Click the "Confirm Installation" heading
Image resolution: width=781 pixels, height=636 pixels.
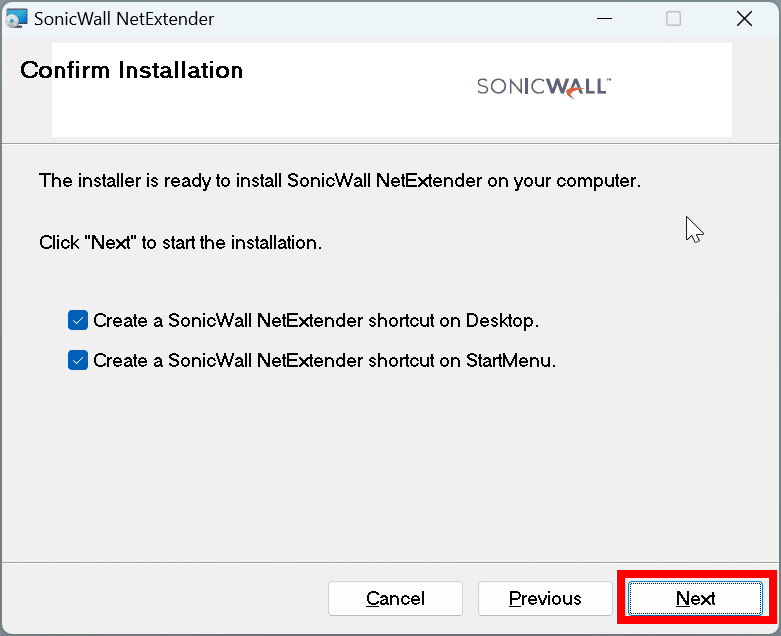tap(131, 70)
